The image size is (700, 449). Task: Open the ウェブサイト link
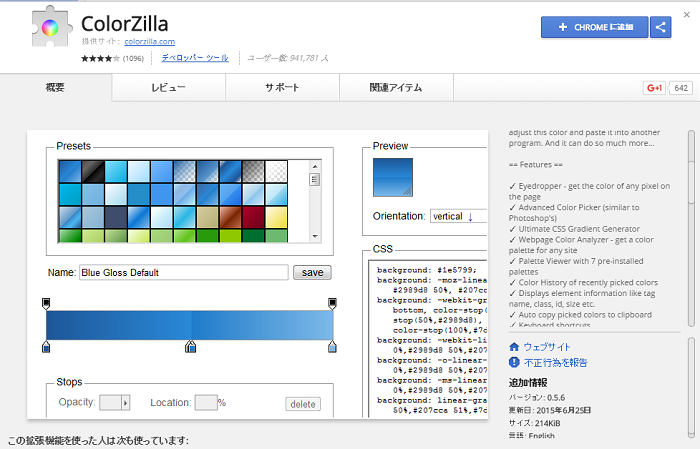(x=547, y=347)
